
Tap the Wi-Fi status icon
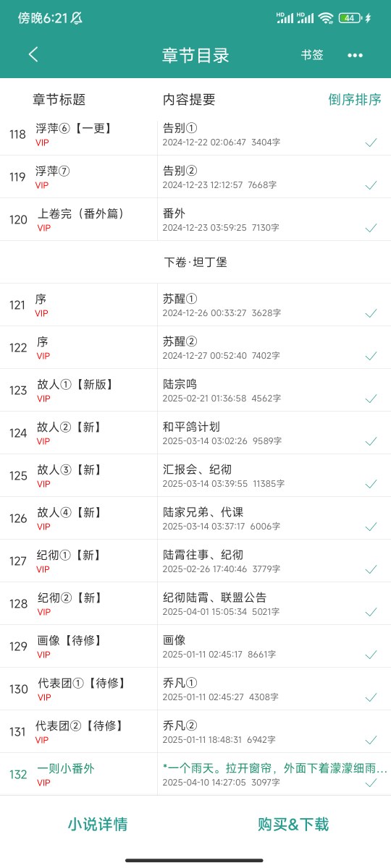pyautogui.click(x=326, y=18)
